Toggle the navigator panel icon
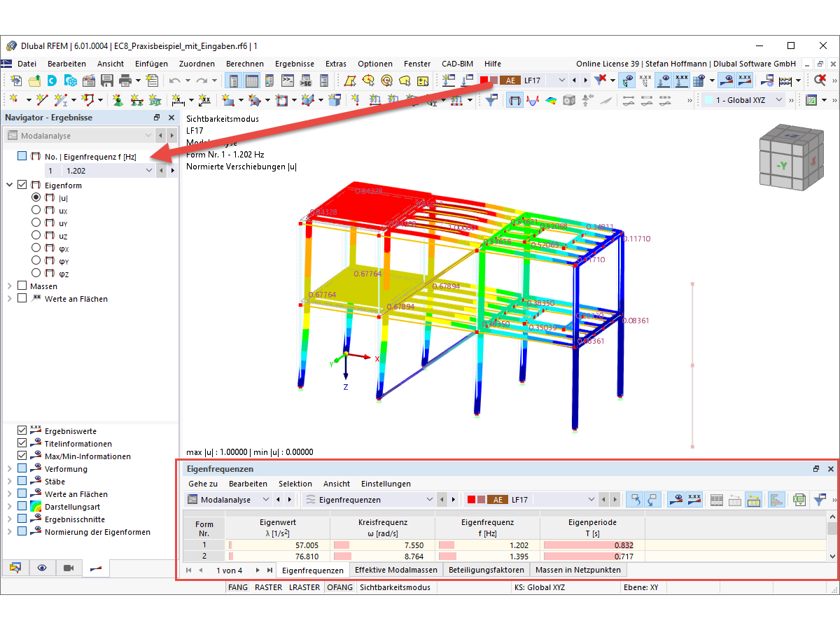The height and width of the screenshot is (630, 840). [234, 80]
